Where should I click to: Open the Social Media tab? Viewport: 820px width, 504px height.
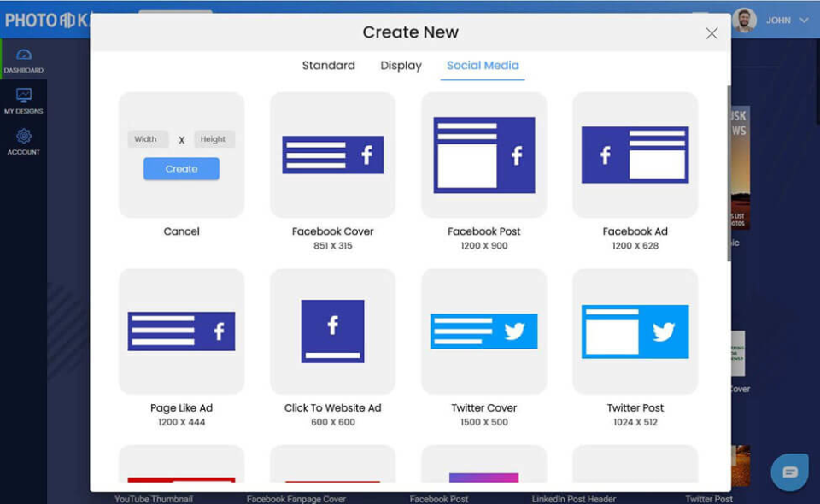click(x=482, y=65)
